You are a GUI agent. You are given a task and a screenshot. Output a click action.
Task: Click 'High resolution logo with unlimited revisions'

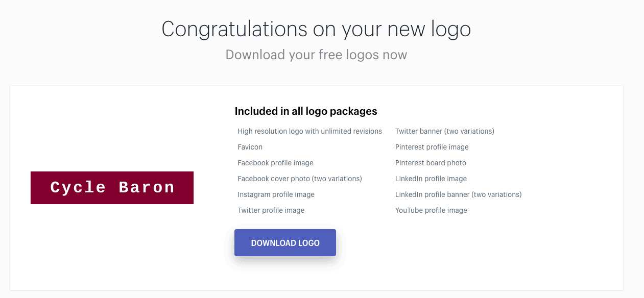pos(309,131)
